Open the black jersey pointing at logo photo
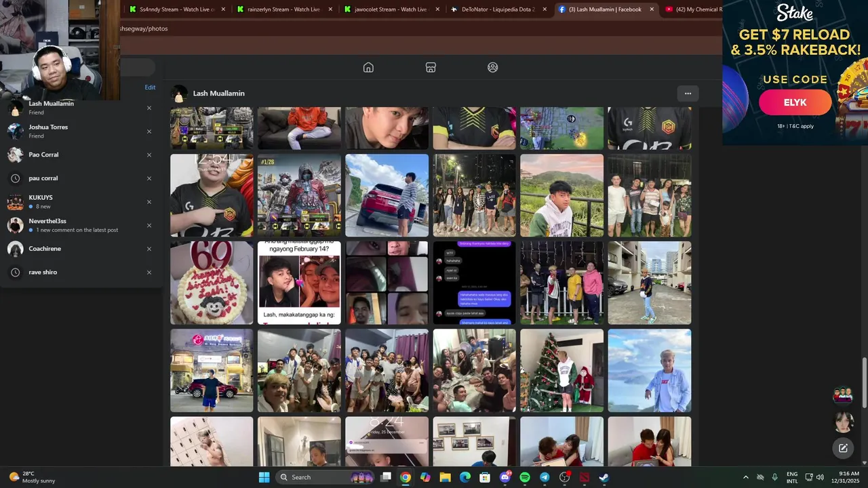 (x=212, y=195)
